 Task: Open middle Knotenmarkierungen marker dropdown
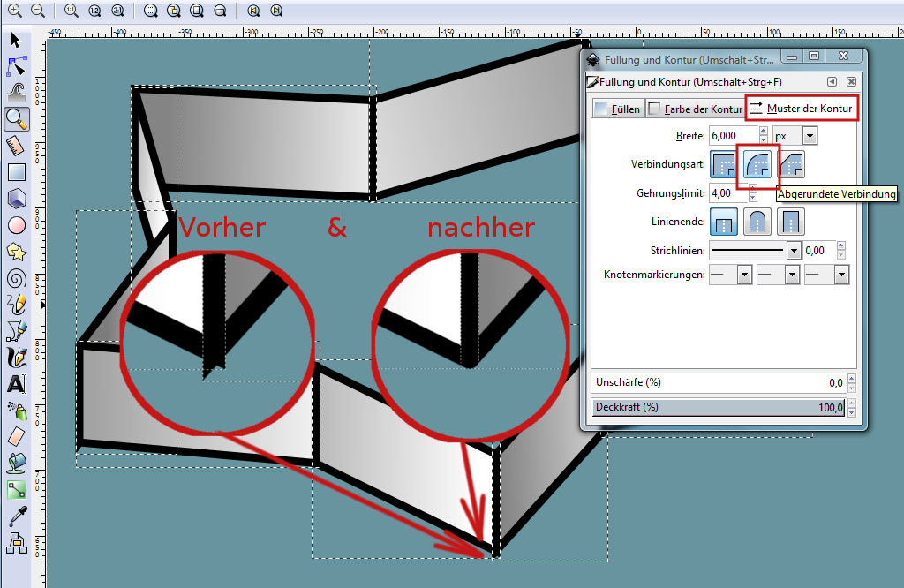778,275
